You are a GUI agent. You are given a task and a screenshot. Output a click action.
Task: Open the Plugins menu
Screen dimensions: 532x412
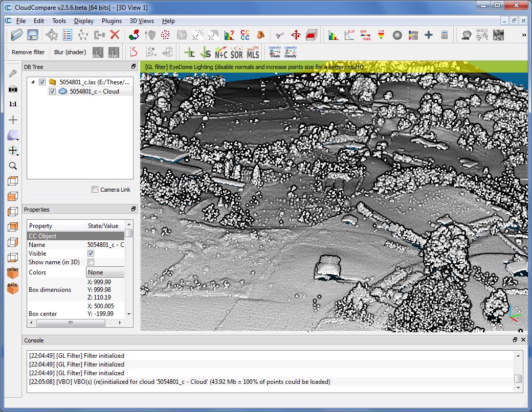tap(112, 21)
